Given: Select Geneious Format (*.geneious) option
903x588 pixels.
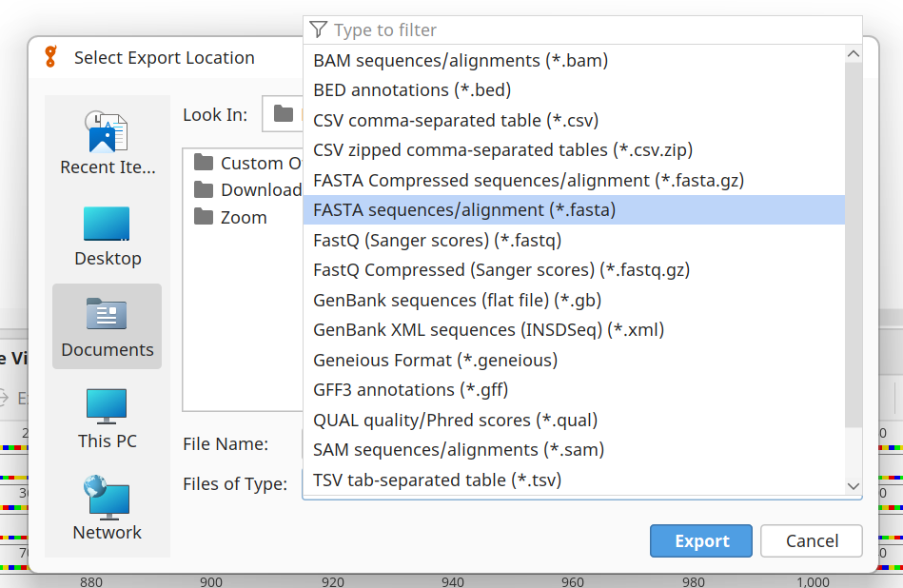Looking at the screenshot, I should pyautogui.click(x=435, y=360).
